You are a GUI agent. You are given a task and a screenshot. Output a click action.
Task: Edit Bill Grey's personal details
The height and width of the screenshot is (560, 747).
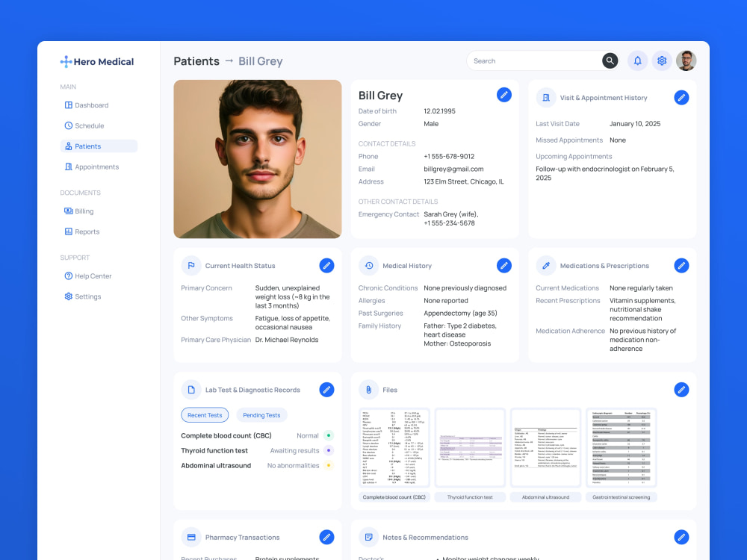(x=504, y=95)
